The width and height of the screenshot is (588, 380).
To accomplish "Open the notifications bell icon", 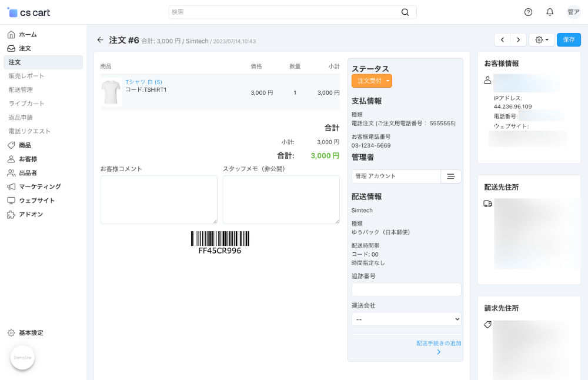I will click(550, 12).
